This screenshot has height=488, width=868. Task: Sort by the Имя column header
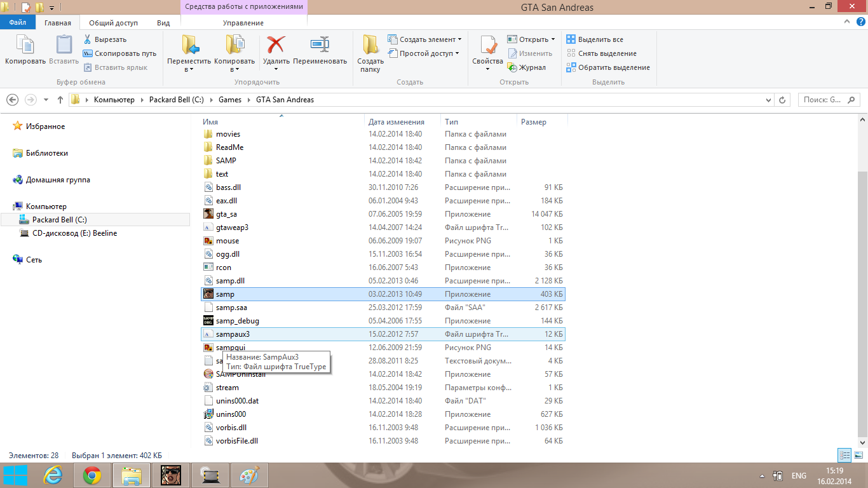[282, 122]
